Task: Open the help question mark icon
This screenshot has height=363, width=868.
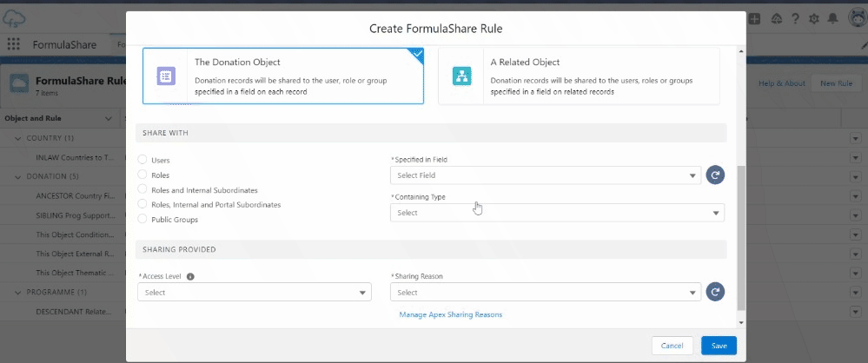Action: click(795, 18)
